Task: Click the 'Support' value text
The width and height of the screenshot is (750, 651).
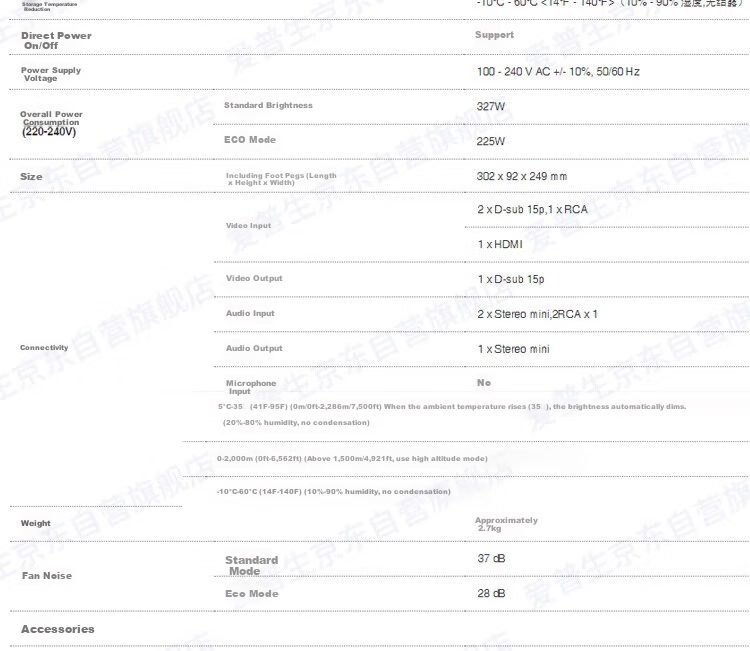Action: pos(494,35)
